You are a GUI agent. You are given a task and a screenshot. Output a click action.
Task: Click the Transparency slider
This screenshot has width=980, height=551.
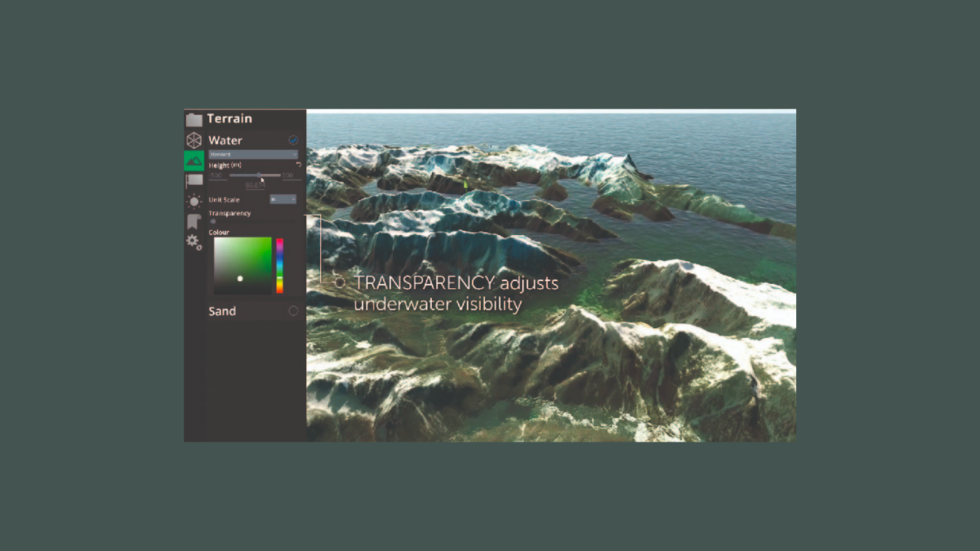click(253, 221)
